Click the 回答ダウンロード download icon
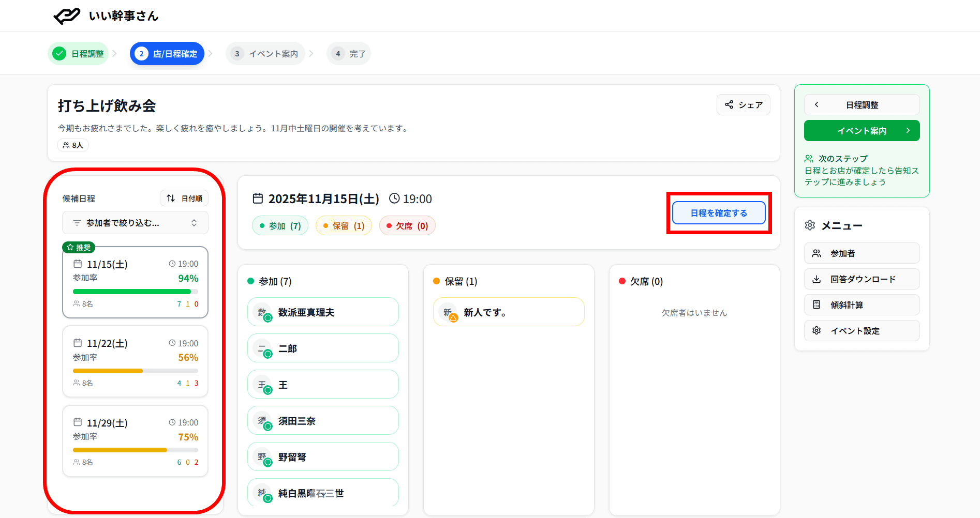 tap(816, 279)
